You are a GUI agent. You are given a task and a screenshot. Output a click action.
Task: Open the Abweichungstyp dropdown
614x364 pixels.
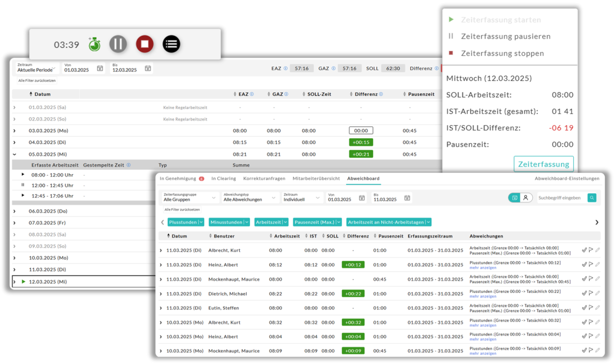coord(249,198)
